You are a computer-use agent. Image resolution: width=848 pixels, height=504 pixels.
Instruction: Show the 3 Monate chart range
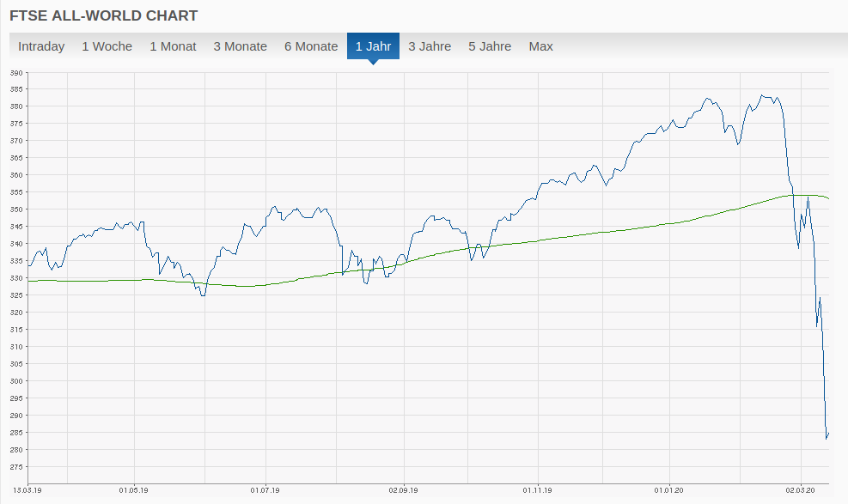click(240, 46)
